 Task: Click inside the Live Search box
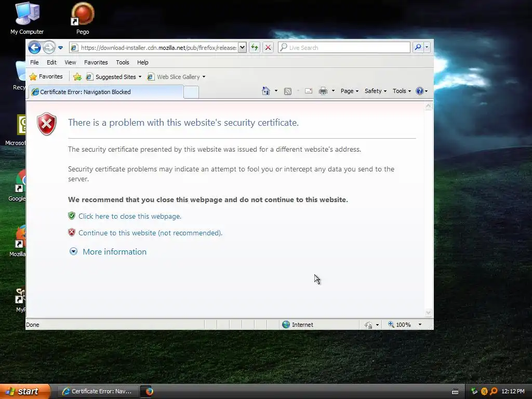[x=344, y=47]
